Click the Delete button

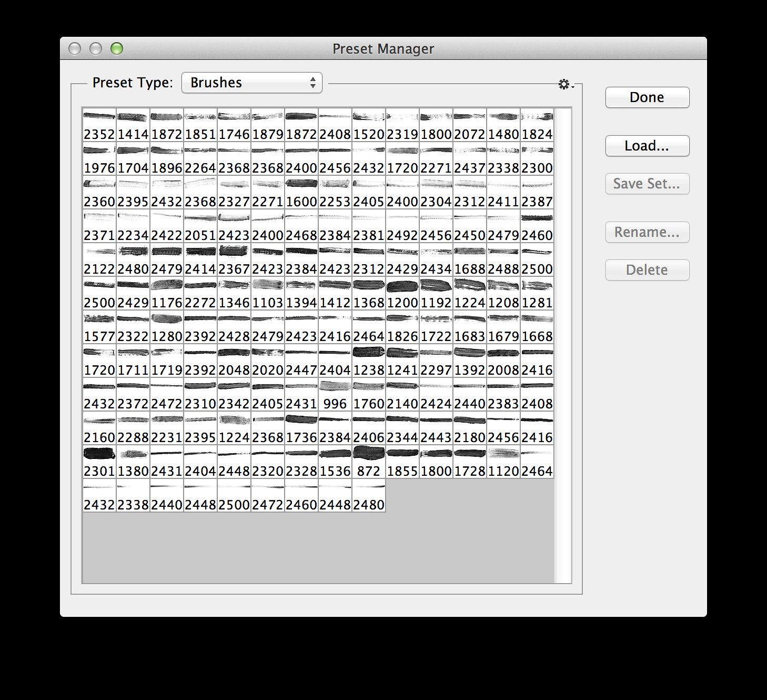coord(647,270)
